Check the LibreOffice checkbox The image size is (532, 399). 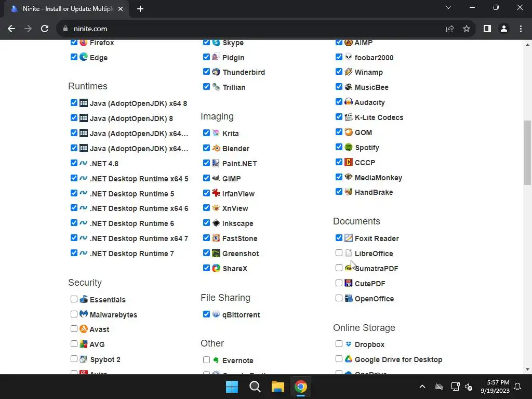pyautogui.click(x=339, y=253)
